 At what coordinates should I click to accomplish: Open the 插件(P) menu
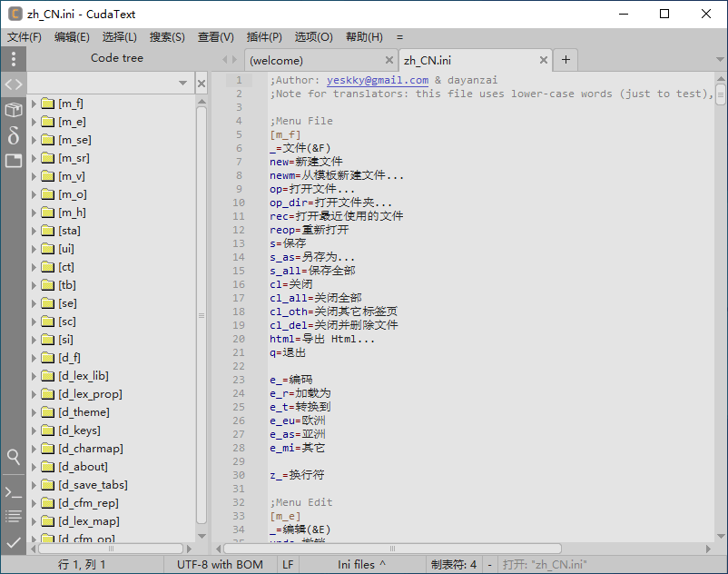click(x=264, y=37)
